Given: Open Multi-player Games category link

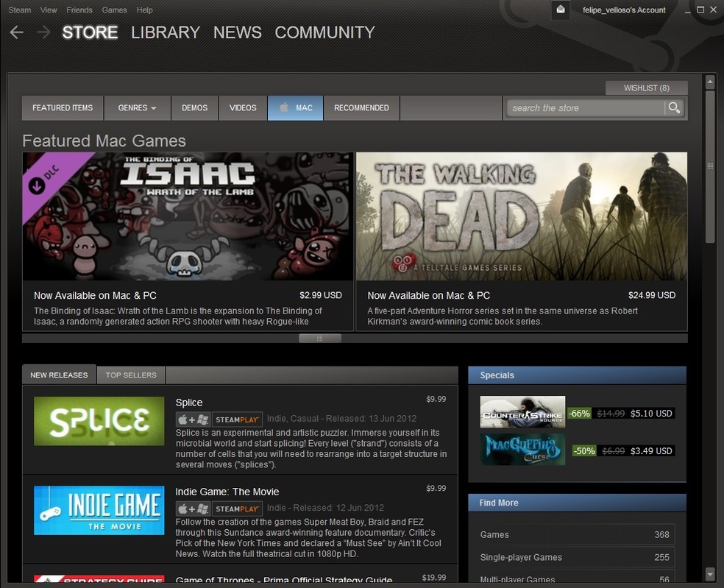Looking at the screenshot, I should (x=577, y=578).
